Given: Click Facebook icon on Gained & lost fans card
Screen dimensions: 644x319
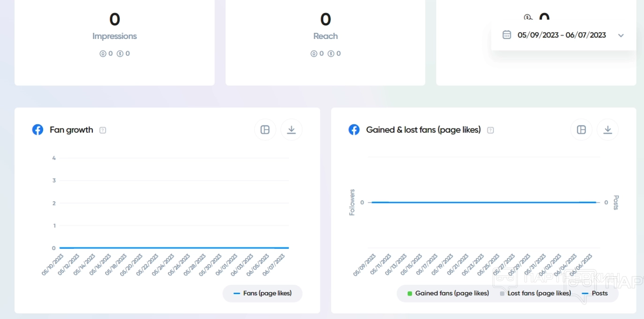Looking at the screenshot, I should coord(354,130).
